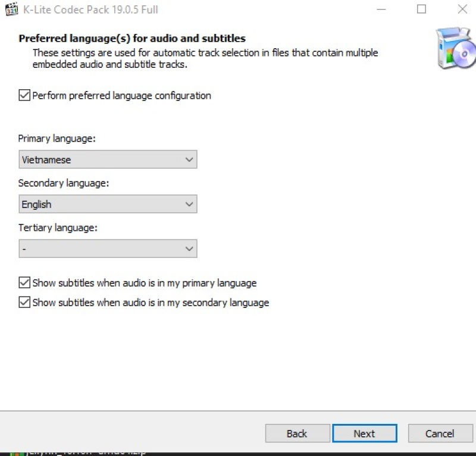476x456 pixels.
Task: Minimize the installer window
Action: point(381,9)
